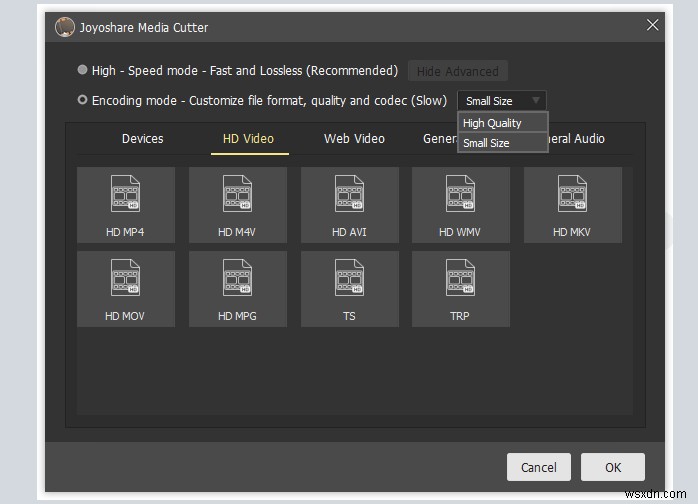
Task: Choose High Quality from the dropdown list
Action: 503,123
